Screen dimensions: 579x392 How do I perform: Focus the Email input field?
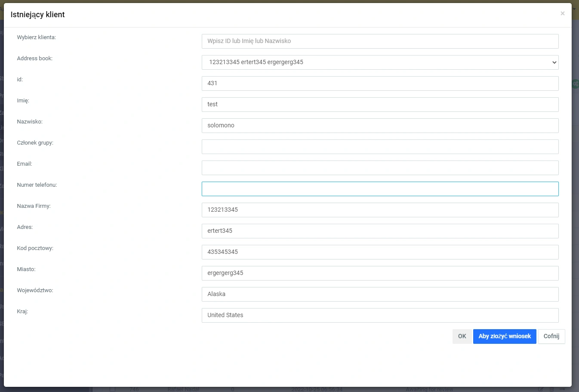[380, 168]
